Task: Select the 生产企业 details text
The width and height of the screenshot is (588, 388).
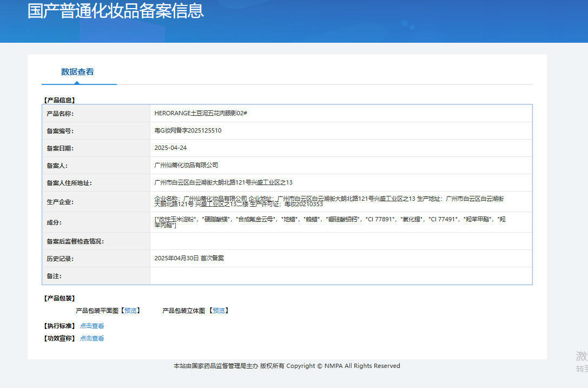Action: (329, 201)
